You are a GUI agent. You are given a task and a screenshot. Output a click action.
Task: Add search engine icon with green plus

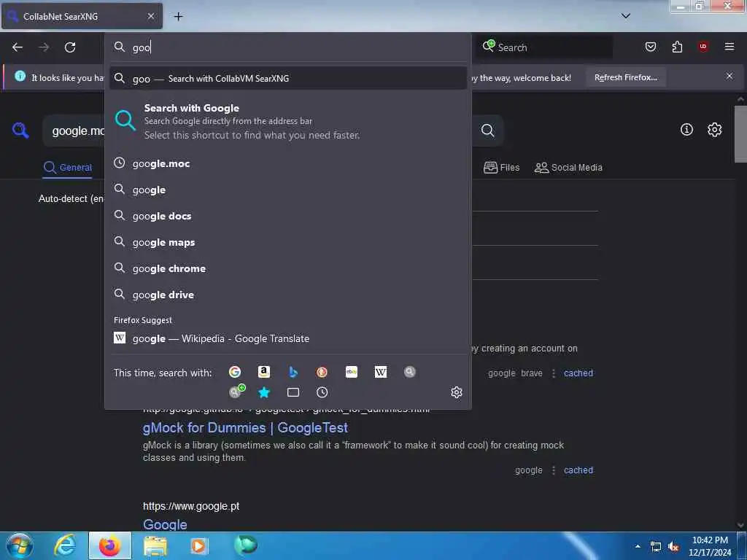(x=236, y=392)
